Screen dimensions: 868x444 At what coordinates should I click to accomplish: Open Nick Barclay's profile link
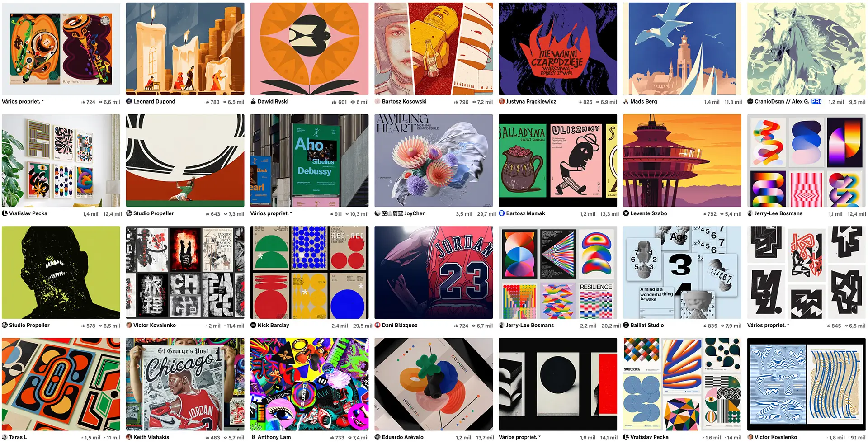[273, 325]
